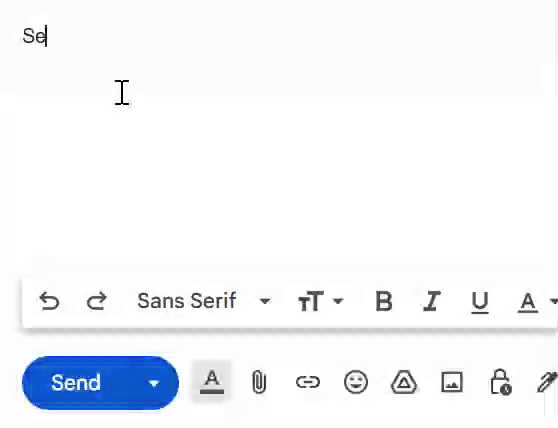Toggle italic formatting

431,301
